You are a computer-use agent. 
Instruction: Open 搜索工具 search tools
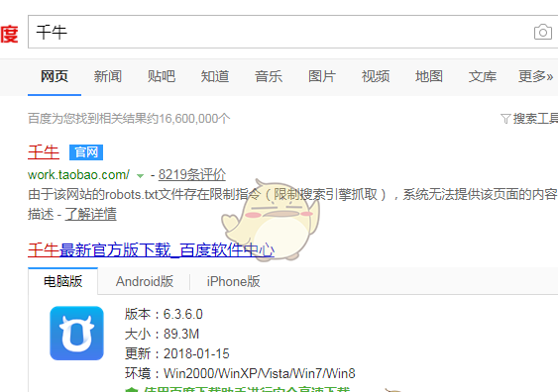(535, 119)
